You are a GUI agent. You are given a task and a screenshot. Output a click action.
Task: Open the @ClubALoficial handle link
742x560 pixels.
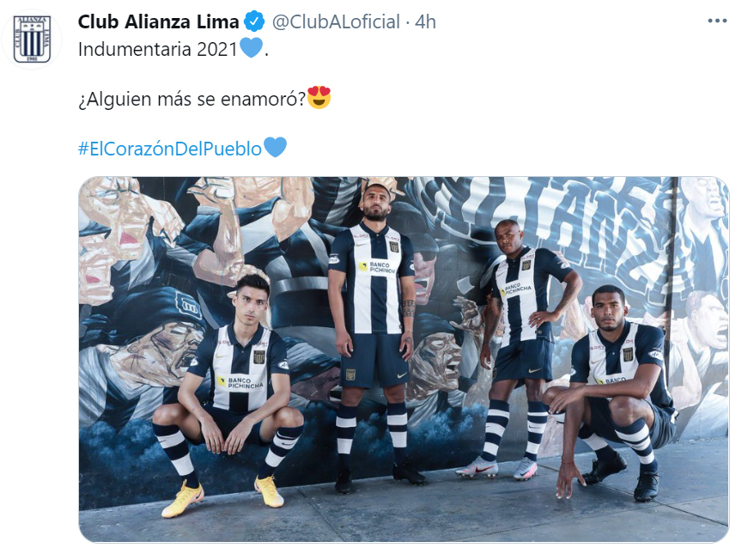pos(336,21)
